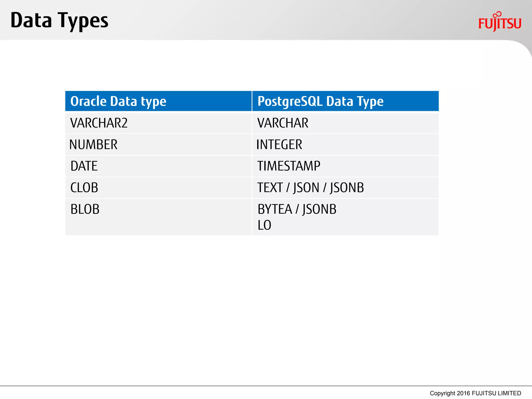Click the NUMBER cell
The width and height of the screenshot is (532, 399).
pos(158,145)
